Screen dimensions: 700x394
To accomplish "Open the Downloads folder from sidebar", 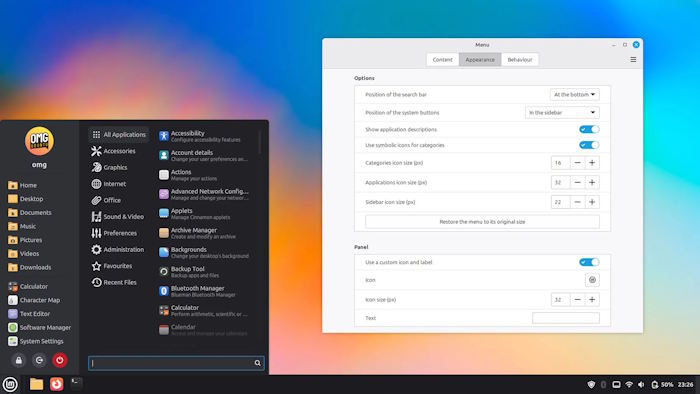I will click(30, 268).
